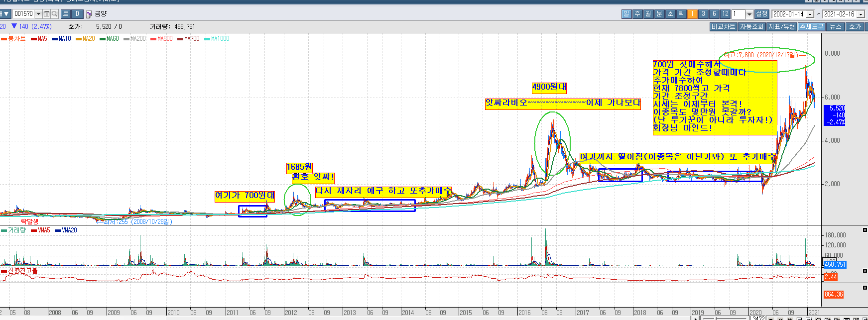The height and width of the screenshot is (320, 868).
Task: Click the MA20 legend label
Action: point(89,38)
